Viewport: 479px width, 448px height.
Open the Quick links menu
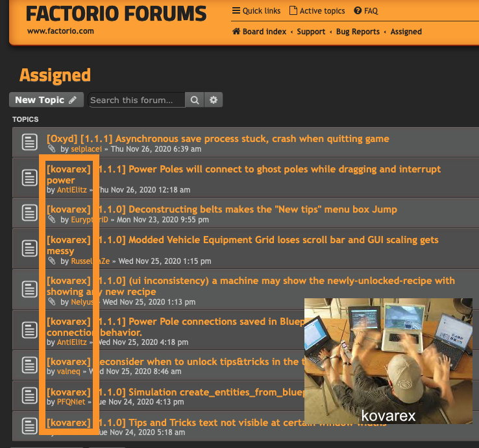pos(256,11)
